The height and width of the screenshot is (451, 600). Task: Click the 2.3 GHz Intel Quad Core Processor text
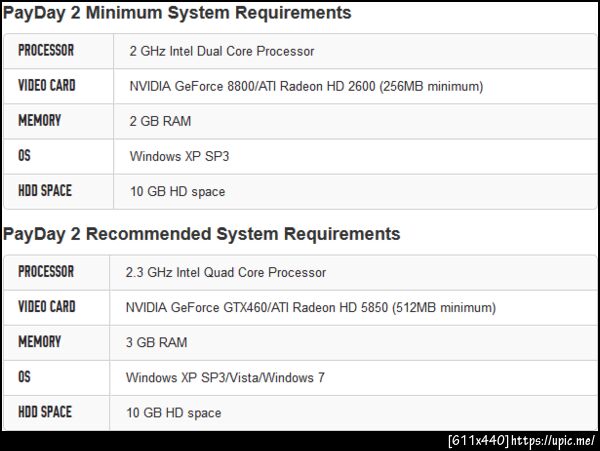point(225,272)
